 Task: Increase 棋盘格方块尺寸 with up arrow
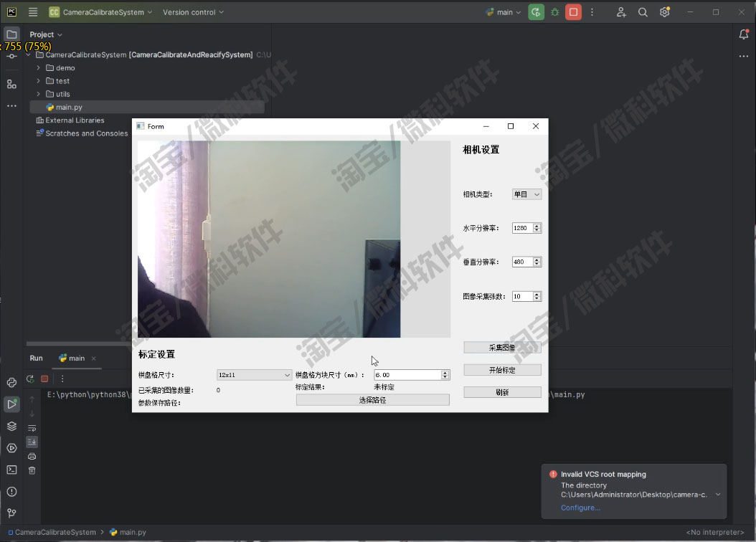[445, 372]
